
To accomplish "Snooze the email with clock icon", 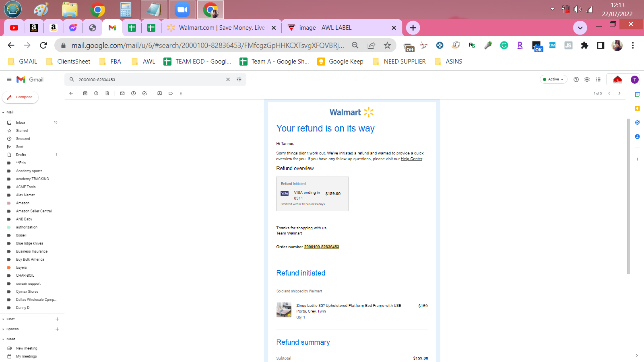I will 134,93.
